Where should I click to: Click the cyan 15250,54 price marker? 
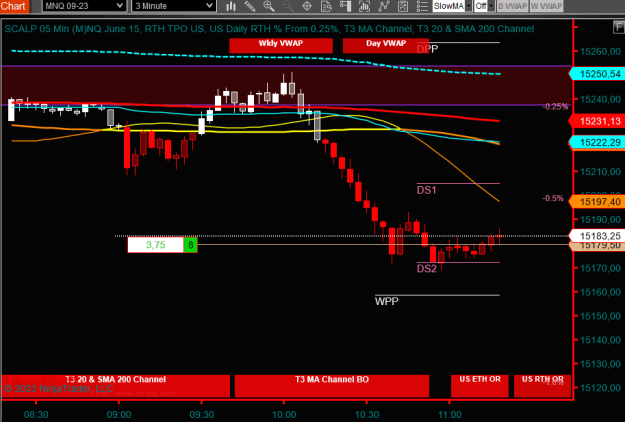tap(597, 74)
